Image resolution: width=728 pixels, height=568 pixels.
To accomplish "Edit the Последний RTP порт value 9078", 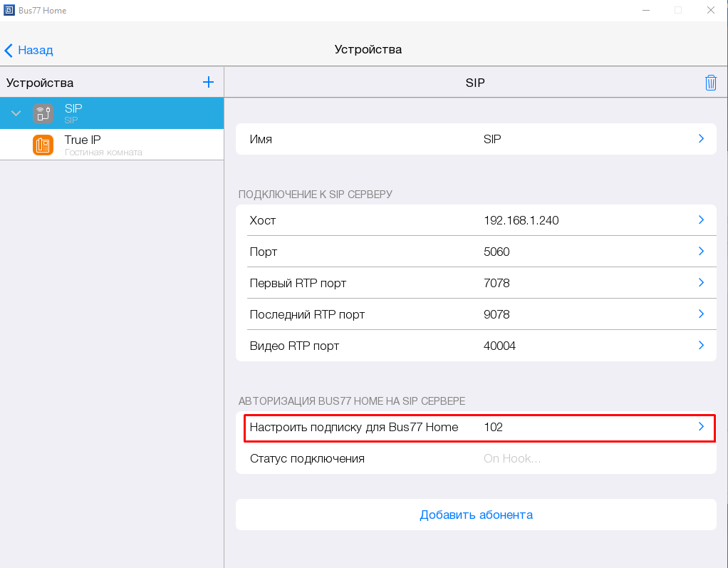I will point(496,314).
